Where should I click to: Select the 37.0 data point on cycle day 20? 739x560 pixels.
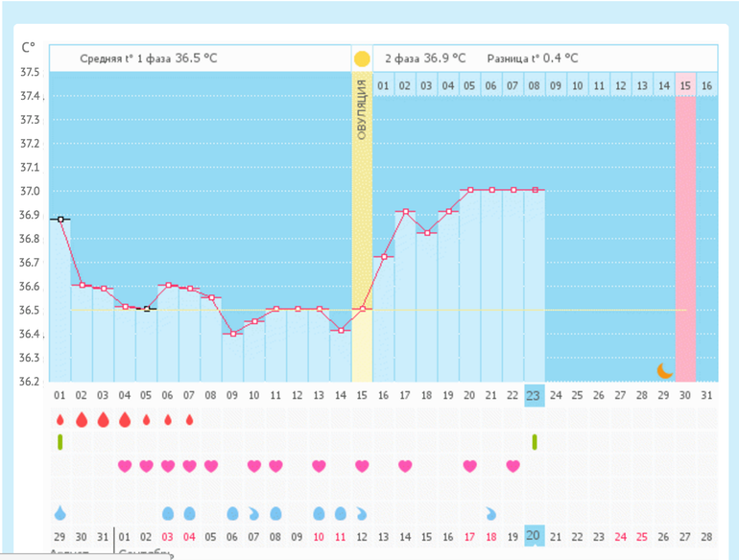(470, 190)
